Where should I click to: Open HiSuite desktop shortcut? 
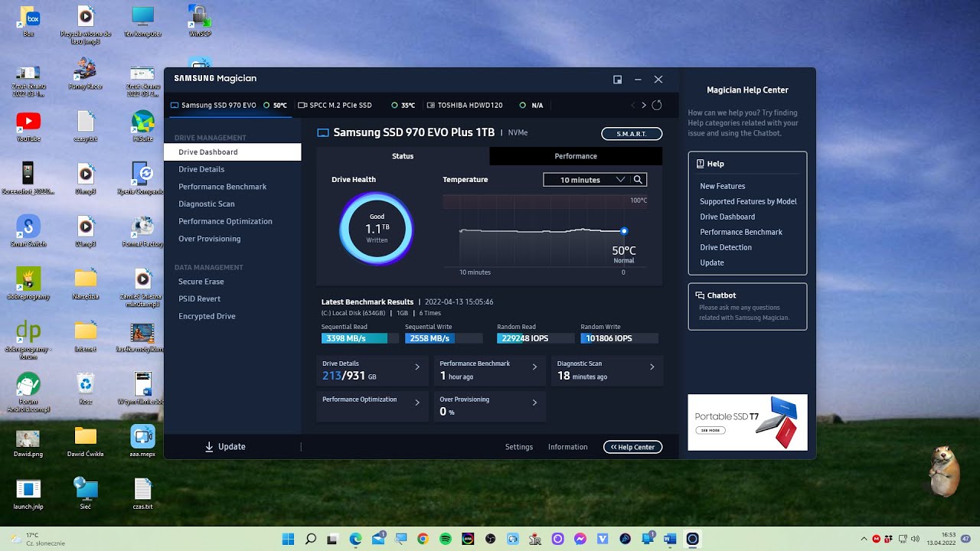142,126
